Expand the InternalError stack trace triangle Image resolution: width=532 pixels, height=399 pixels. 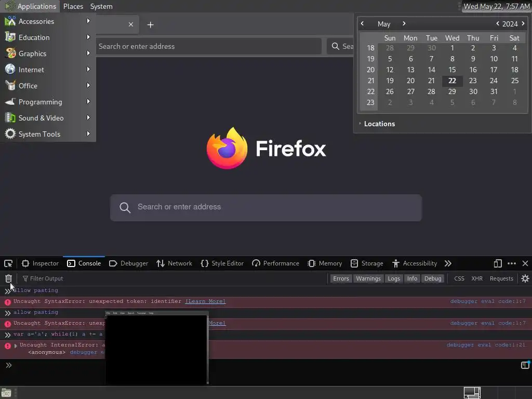click(16, 345)
